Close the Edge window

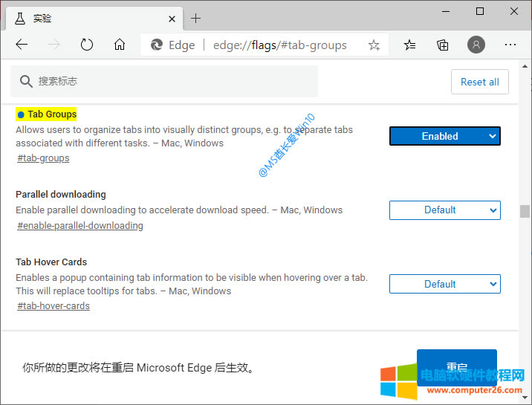point(514,12)
